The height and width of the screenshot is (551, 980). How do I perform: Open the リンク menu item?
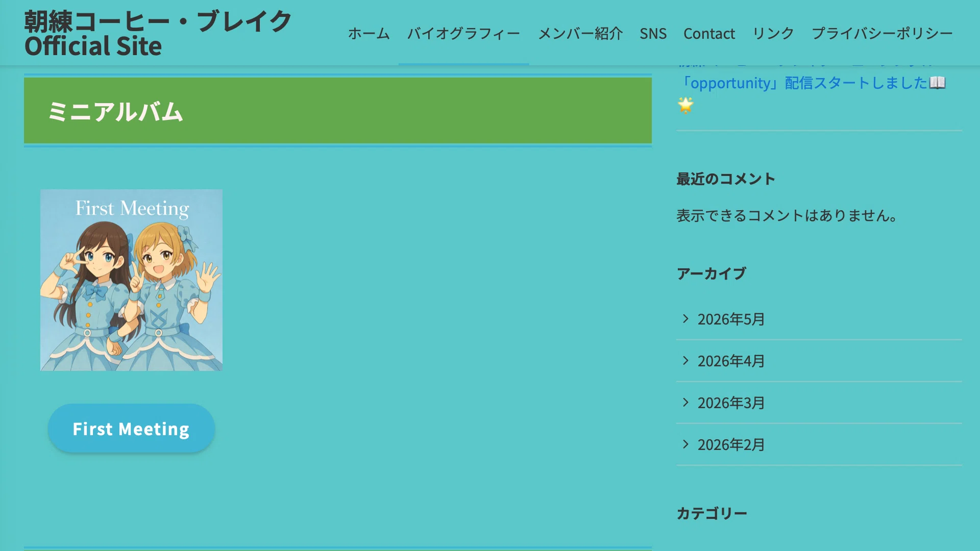tap(773, 34)
